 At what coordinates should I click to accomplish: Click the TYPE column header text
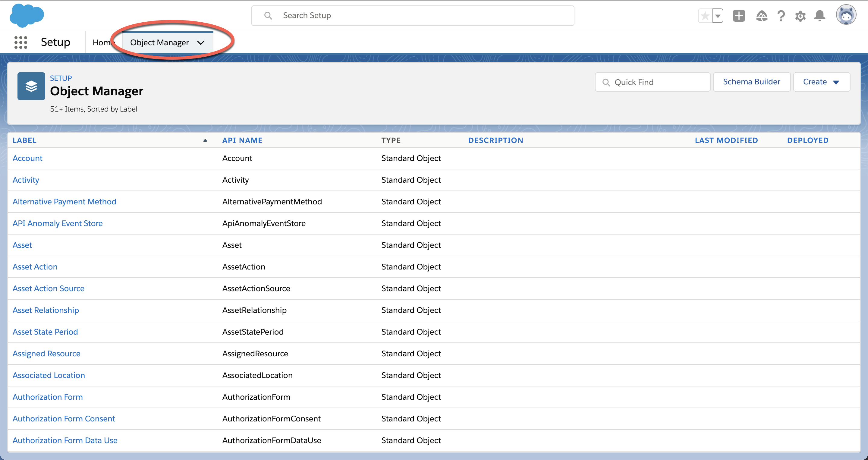pyautogui.click(x=391, y=140)
